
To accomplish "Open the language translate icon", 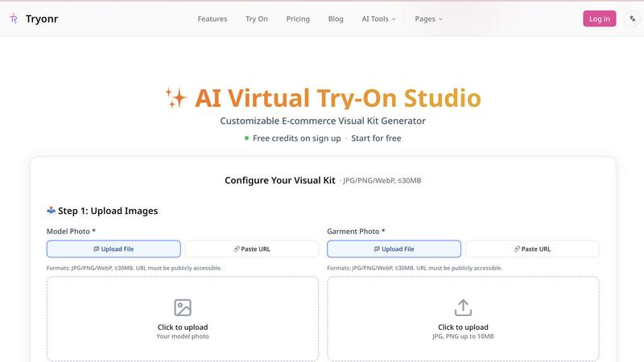I will (633, 19).
